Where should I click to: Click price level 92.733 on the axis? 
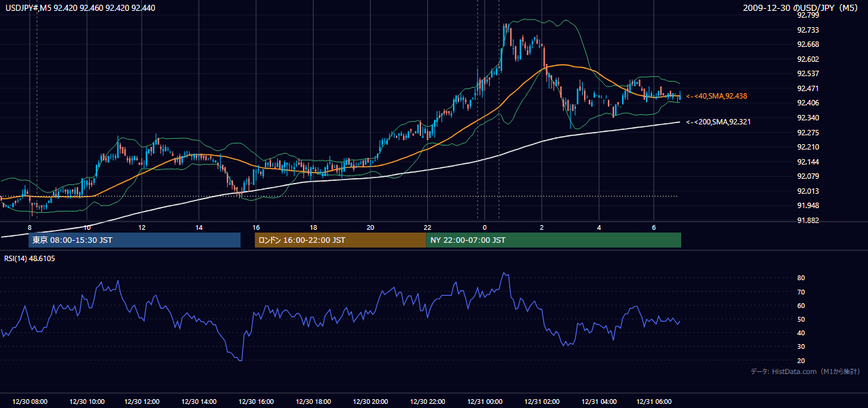point(808,30)
